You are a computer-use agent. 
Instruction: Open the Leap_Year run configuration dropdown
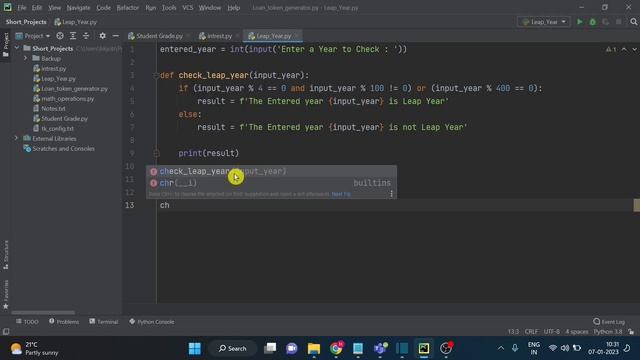[544, 22]
